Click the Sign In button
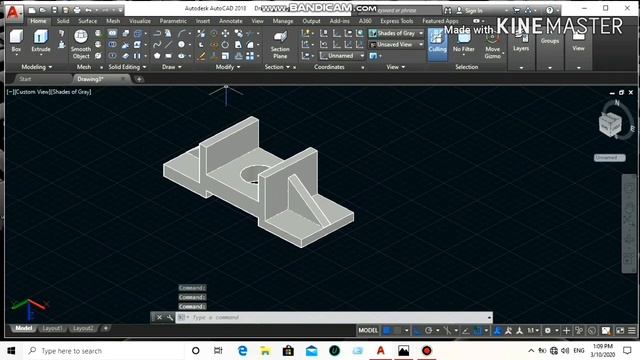Viewport: 640px width, 360px height. click(469, 10)
